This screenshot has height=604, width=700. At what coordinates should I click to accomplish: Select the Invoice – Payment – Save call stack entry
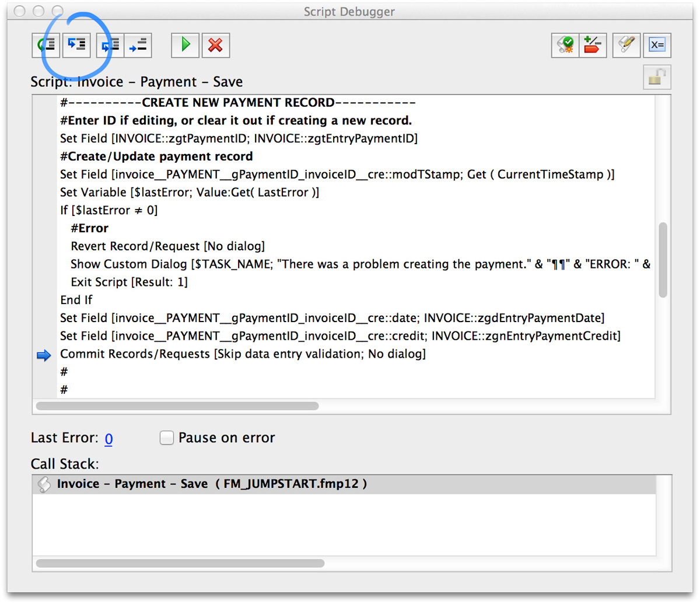coord(175,483)
